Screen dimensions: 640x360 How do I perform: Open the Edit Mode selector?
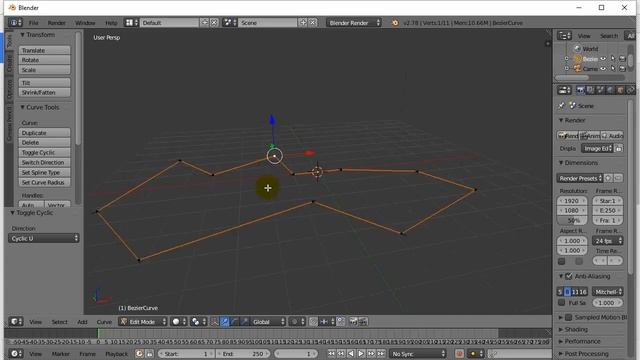tap(143, 322)
